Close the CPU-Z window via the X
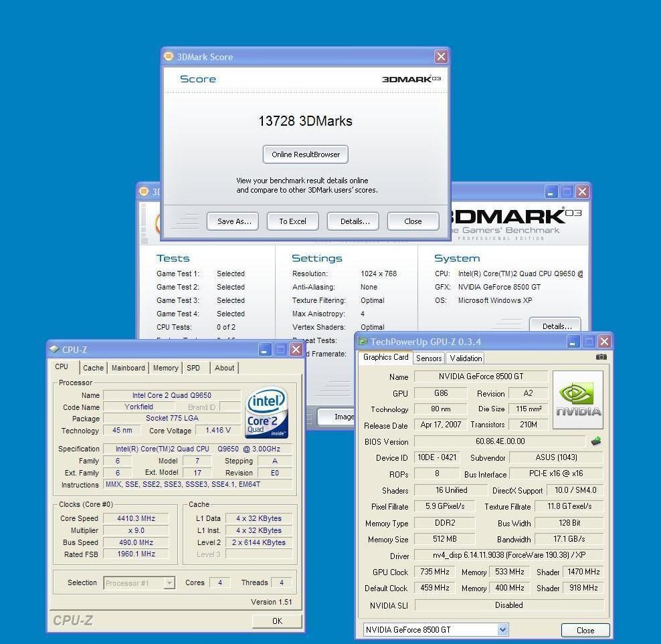This screenshot has height=644, width=661. 296,349
